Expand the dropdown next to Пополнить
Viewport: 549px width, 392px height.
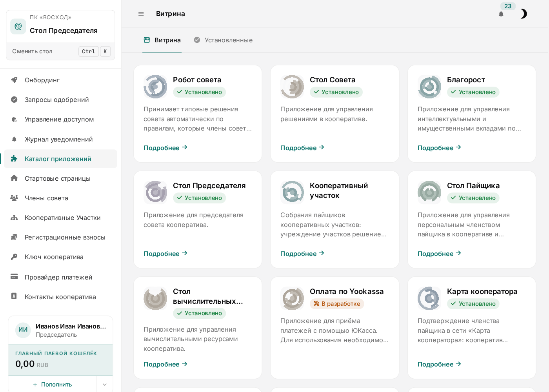point(105,385)
